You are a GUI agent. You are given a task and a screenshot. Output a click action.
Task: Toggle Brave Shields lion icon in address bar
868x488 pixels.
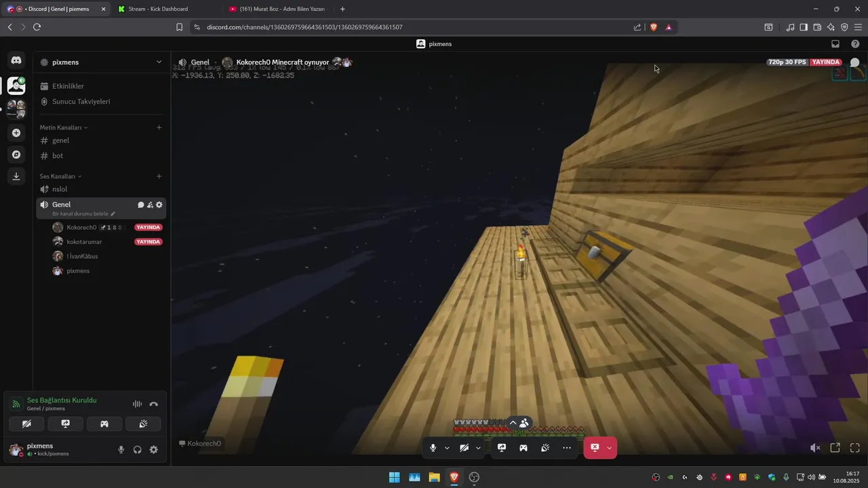click(654, 27)
